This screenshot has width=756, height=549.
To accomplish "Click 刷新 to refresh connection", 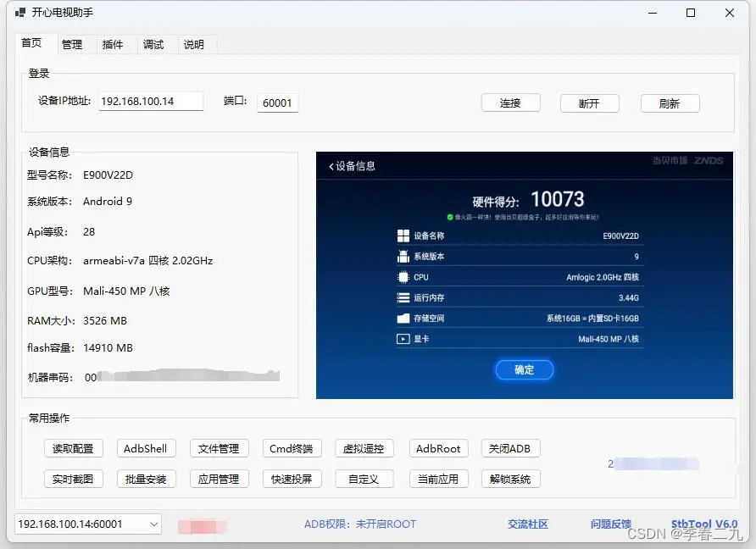I will (670, 103).
